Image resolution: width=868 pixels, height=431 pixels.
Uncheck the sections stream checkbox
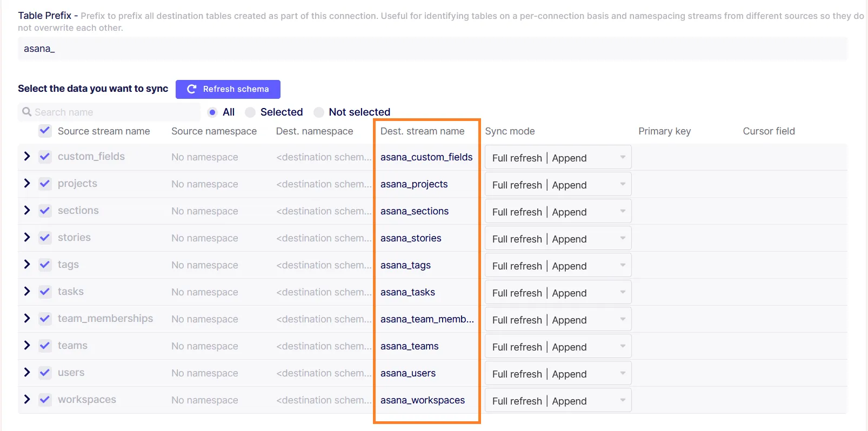pos(45,211)
